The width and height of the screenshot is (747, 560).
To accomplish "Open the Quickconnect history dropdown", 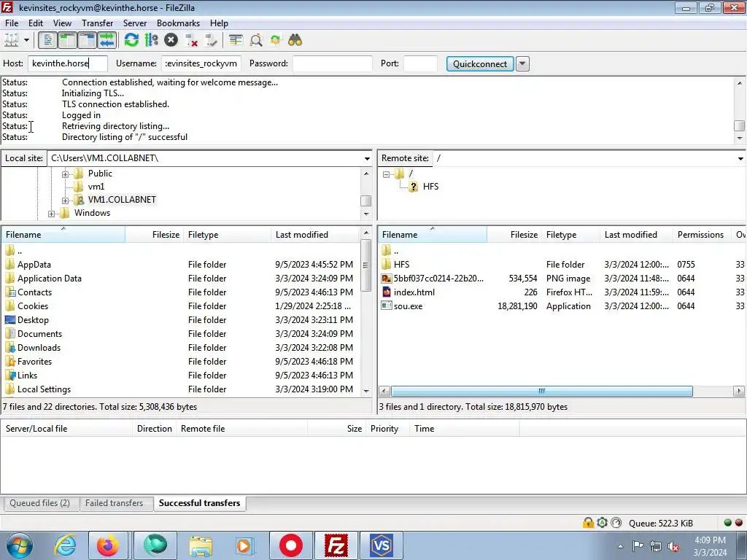I will point(522,64).
